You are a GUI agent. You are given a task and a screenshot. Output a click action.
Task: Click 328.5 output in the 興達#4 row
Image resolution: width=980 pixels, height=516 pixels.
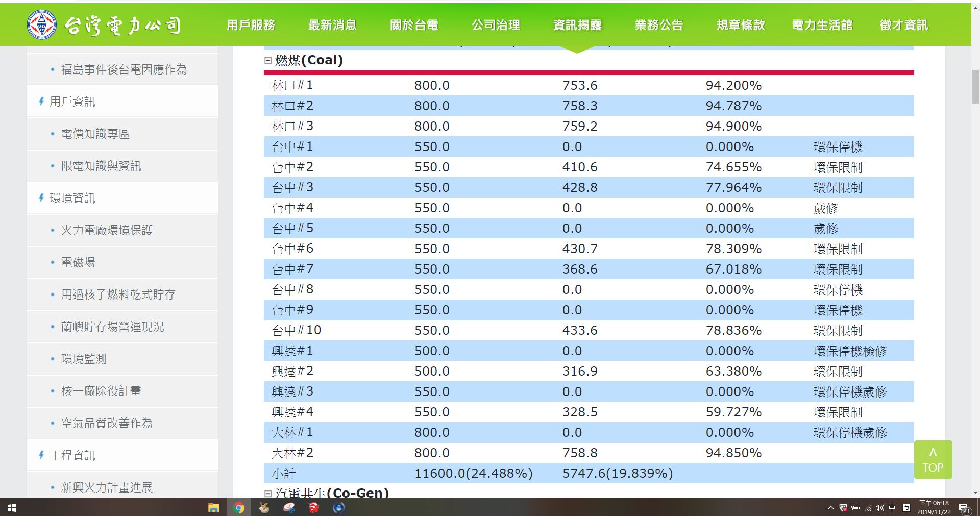[x=580, y=412]
